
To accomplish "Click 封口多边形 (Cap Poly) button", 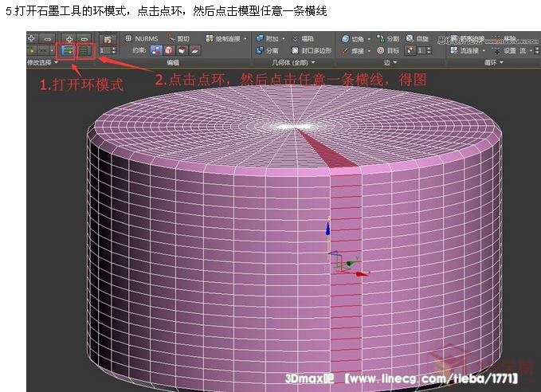I will pyautogui.click(x=312, y=50).
